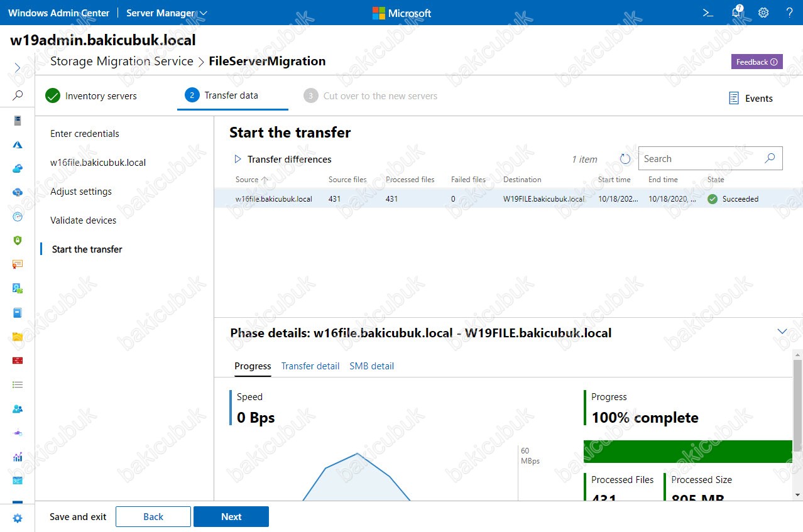Viewport: 803px width, 532px height.
Task: Open the Enter credentials step
Action: (x=85, y=134)
